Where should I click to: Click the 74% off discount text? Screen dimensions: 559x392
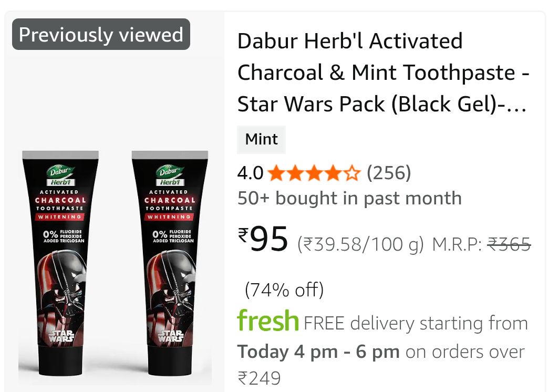tap(284, 290)
